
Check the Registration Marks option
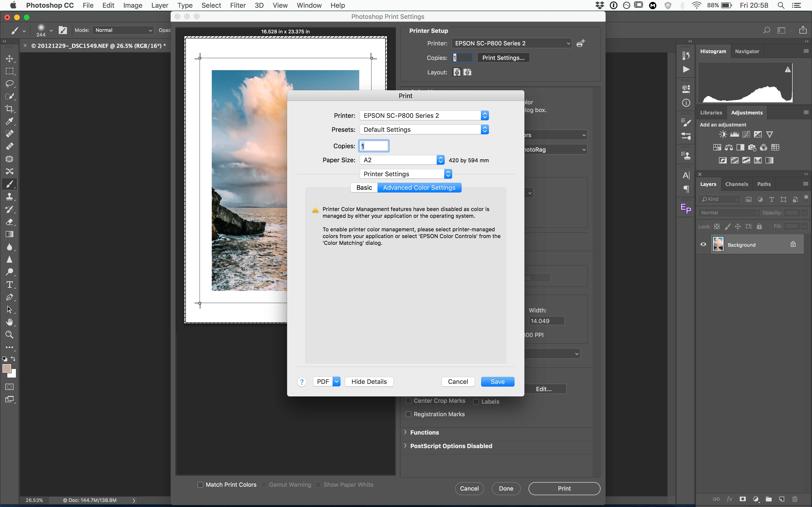[x=408, y=414]
